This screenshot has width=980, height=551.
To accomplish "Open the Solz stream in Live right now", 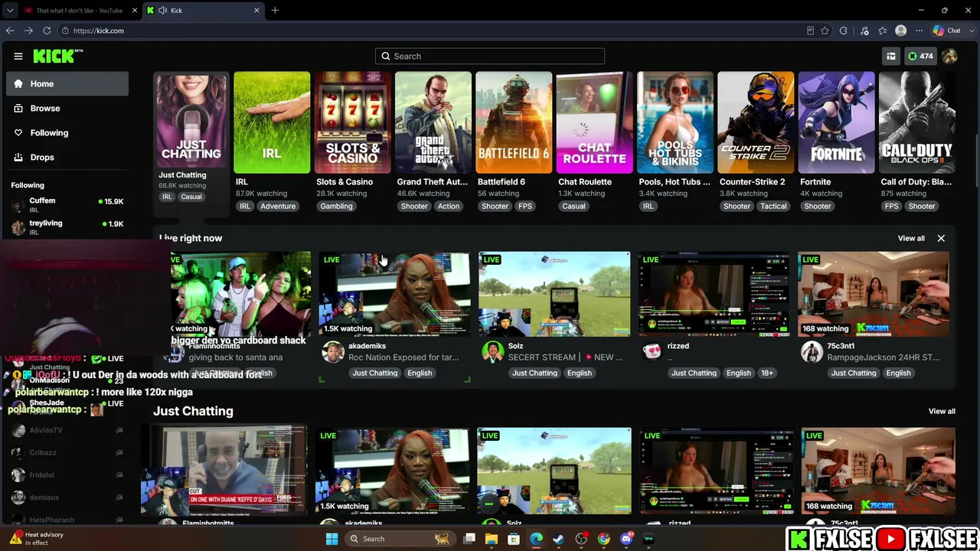I will 554,294.
